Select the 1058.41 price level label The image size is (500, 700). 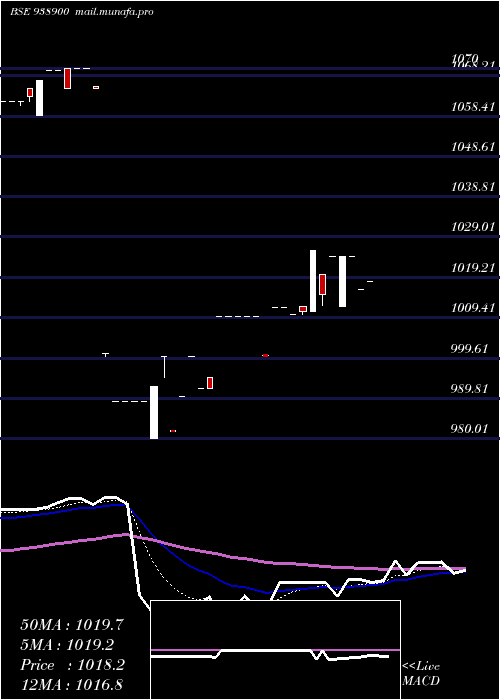pyautogui.click(x=474, y=107)
